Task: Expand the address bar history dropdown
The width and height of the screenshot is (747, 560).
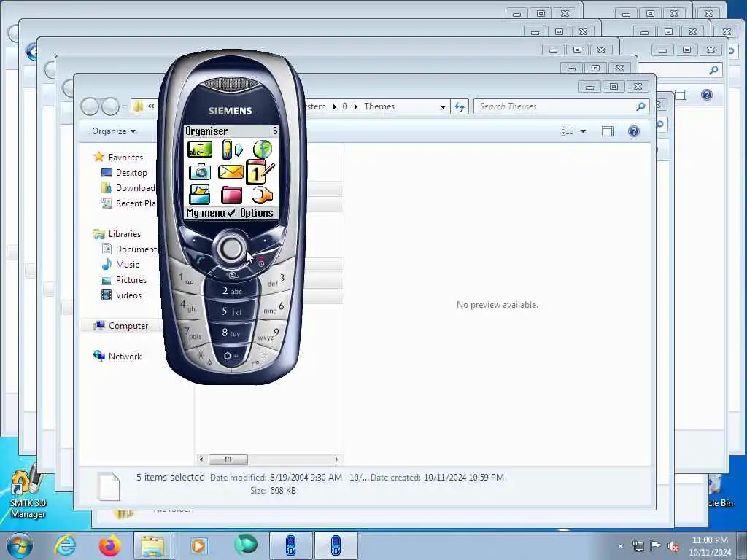Action: (443, 106)
